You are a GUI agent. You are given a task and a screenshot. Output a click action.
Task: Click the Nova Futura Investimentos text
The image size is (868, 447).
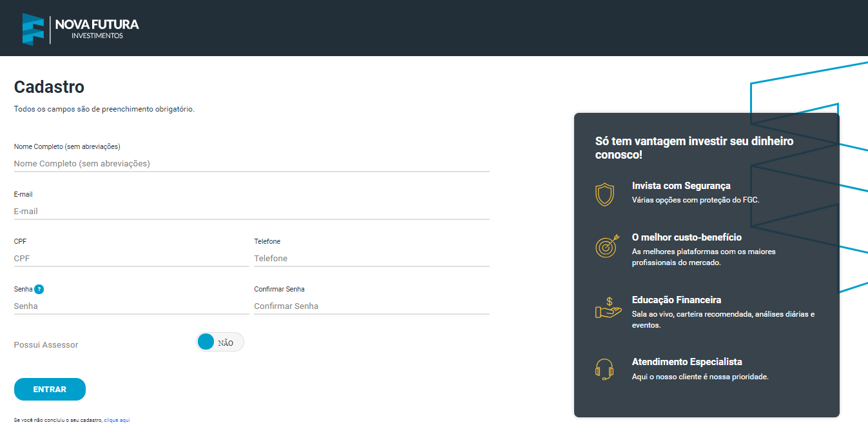(x=97, y=29)
